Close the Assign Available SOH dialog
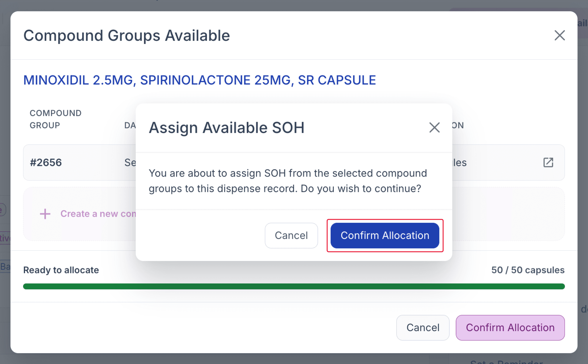 tap(434, 127)
